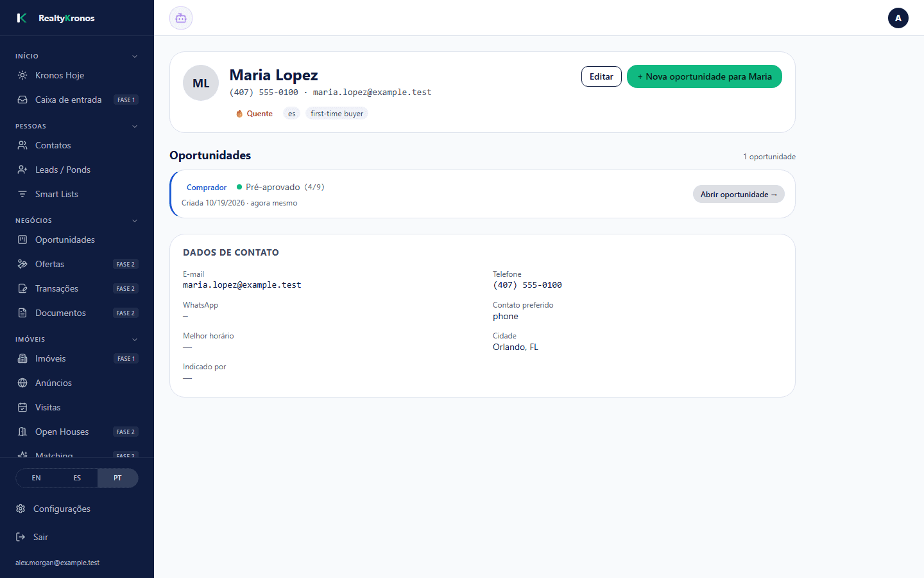The height and width of the screenshot is (578, 924).
Task: Collapse the INÍCIO section chevron
Action: 135,57
